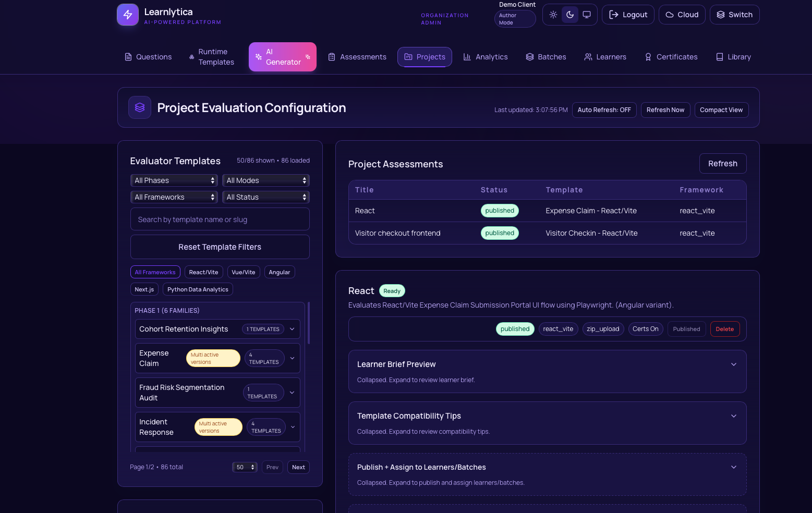Image resolution: width=812 pixels, height=513 pixels.
Task: Choose the monitor icon for system theme
Action: 586,14
